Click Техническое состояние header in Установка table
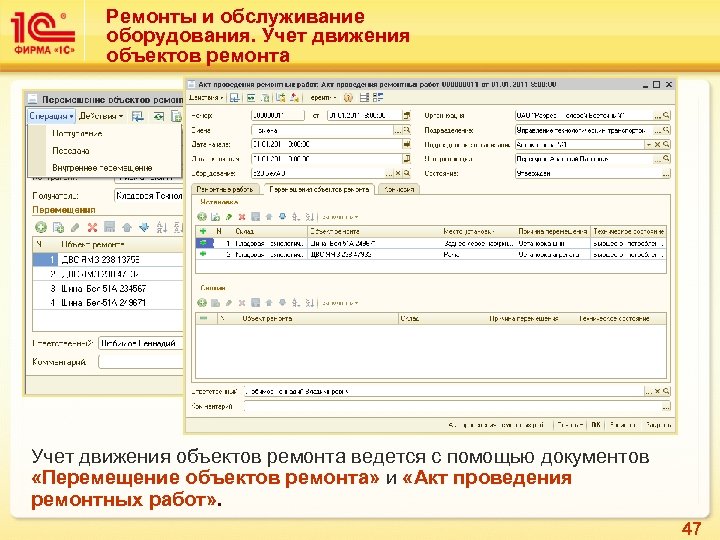This screenshot has width=720, height=540. click(x=628, y=231)
